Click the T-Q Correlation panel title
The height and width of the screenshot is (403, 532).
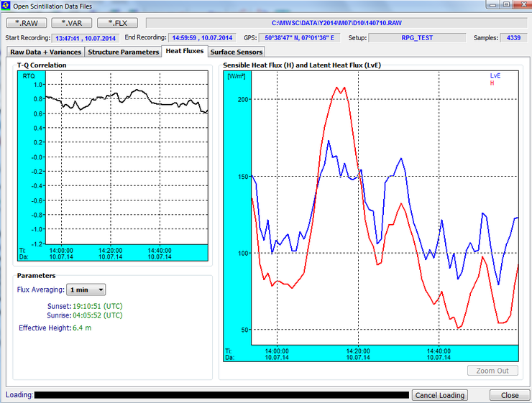click(42, 65)
